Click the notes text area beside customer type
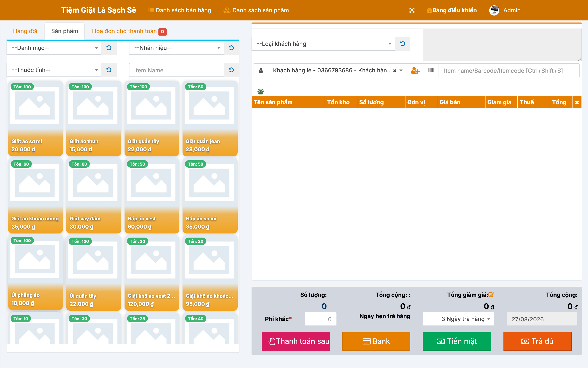The height and width of the screenshot is (368, 588). [x=502, y=45]
